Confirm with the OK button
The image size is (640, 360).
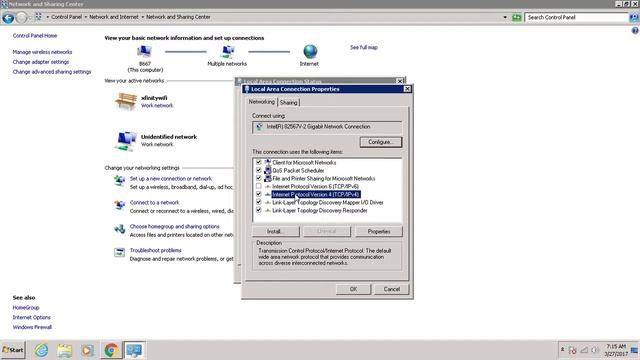click(353, 289)
